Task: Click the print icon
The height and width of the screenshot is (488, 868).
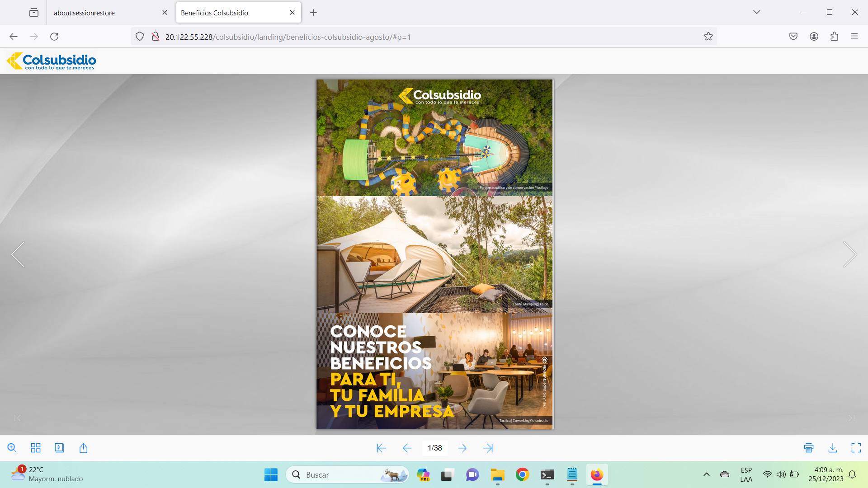Action: pos(809,448)
